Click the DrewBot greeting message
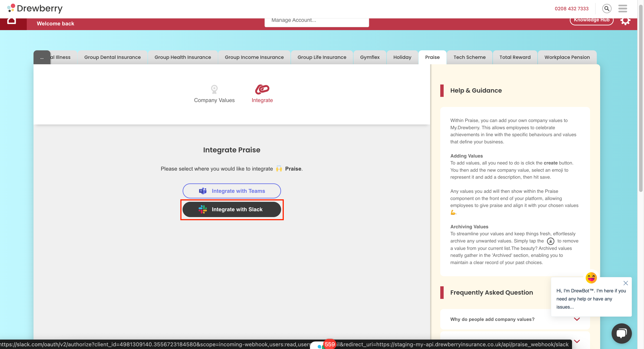 pyautogui.click(x=591, y=299)
